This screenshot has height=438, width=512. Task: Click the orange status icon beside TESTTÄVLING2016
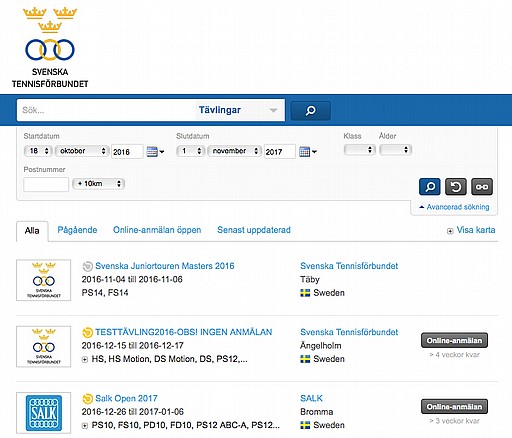(87, 332)
